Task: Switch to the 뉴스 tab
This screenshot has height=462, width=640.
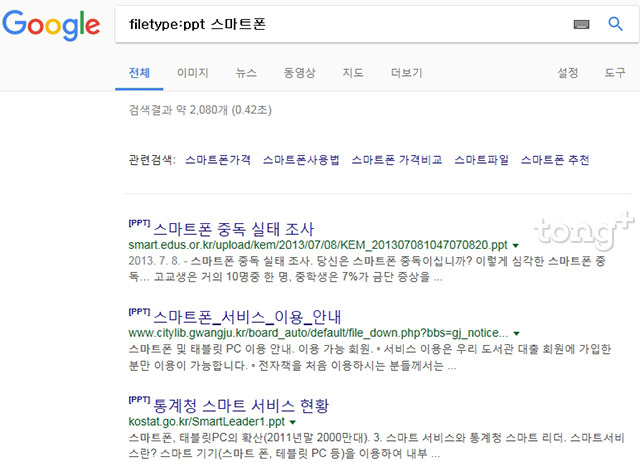Action: click(246, 73)
